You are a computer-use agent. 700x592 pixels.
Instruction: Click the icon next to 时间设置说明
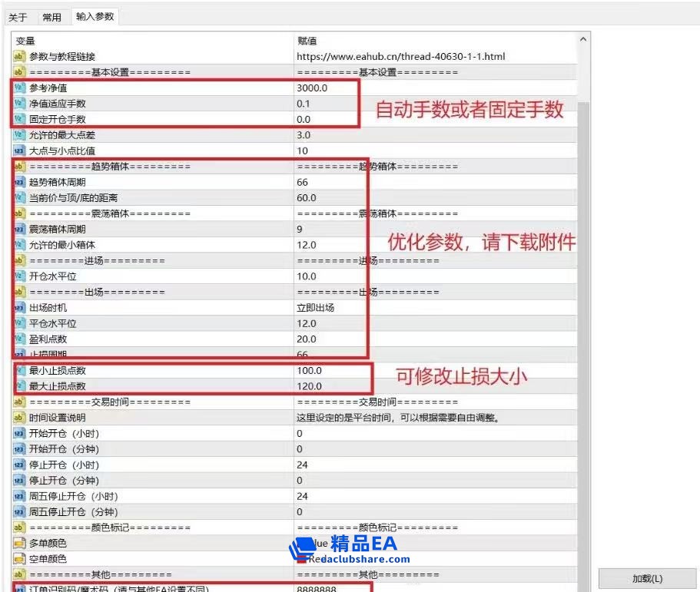coord(19,417)
